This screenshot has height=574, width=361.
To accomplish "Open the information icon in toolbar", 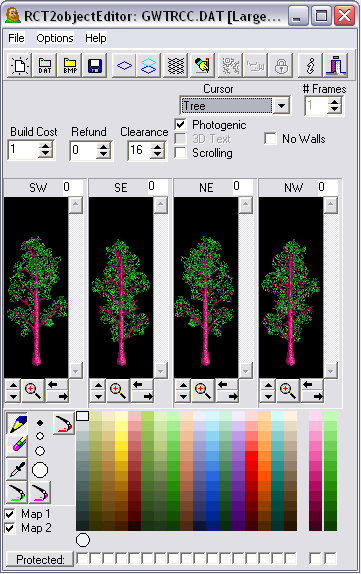I will [x=310, y=66].
